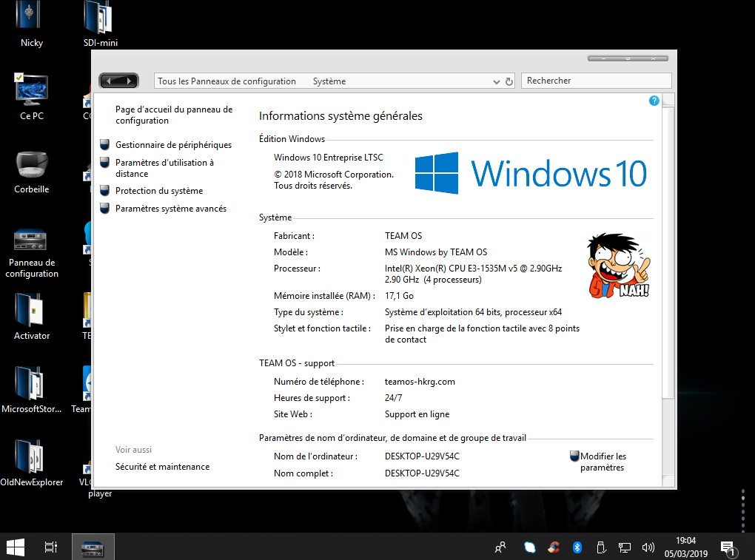Click DESKTOP-U29V54C in the Nom complet row
The height and width of the screenshot is (560, 755).
(x=422, y=473)
